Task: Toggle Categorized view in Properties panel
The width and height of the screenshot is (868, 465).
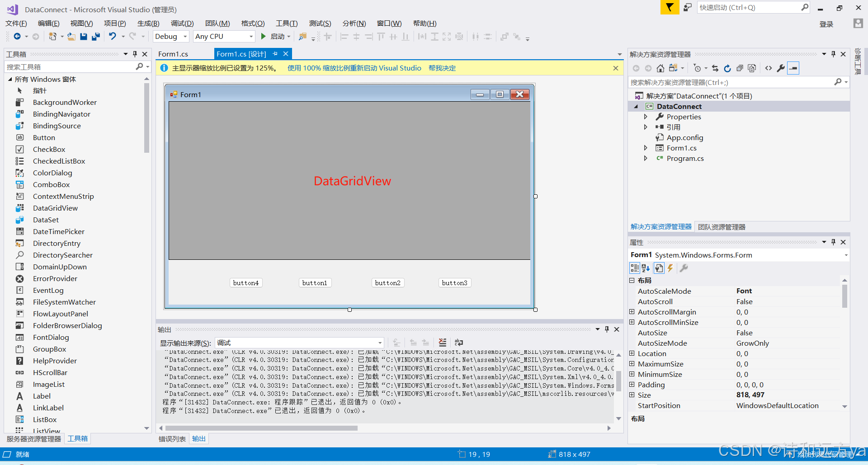Action: tap(634, 268)
